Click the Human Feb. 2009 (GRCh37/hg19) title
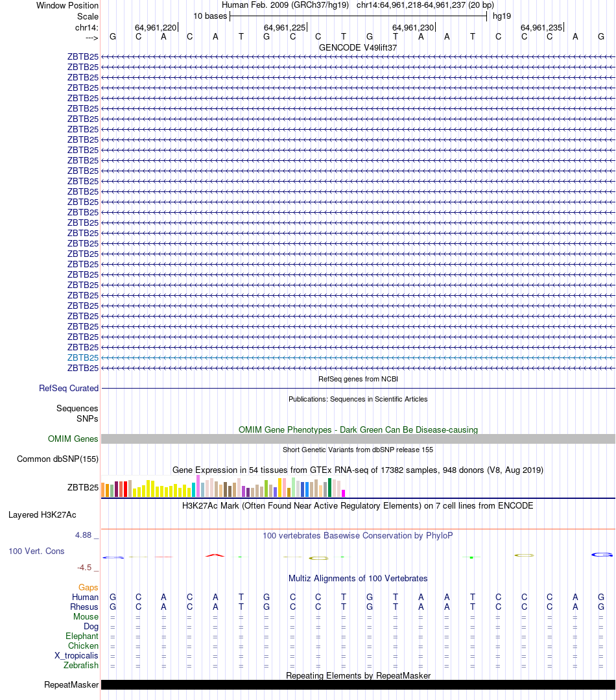The height and width of the screenshot is (700, 616). pos(285,5)
